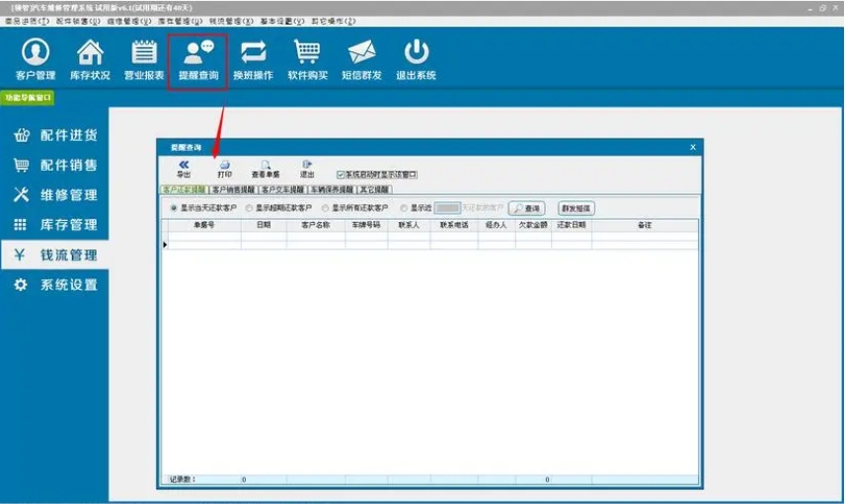The image size is (845, 504).
Task: Click the 客户名称 column header
Action: [x=316, y=225]
